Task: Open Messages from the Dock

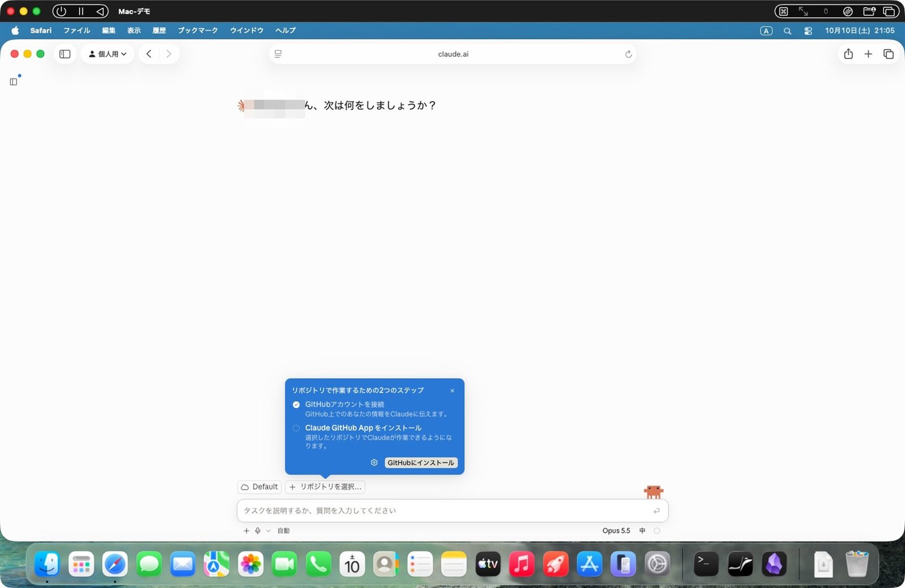Action: pos(149,564)
